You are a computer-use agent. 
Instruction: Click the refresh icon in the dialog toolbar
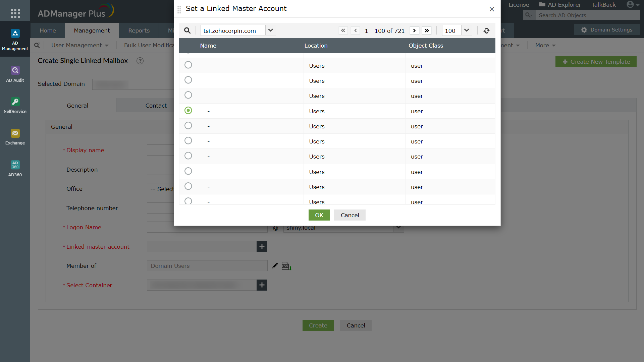pyautogui.click(x=486, y=31)
